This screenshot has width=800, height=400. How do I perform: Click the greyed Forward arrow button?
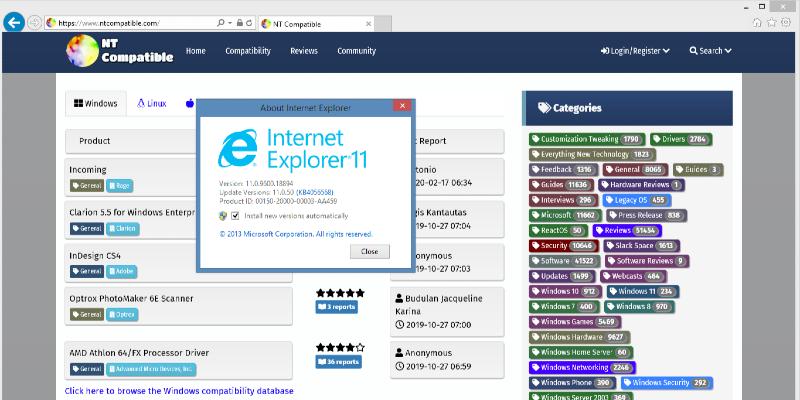pos(34,22)
